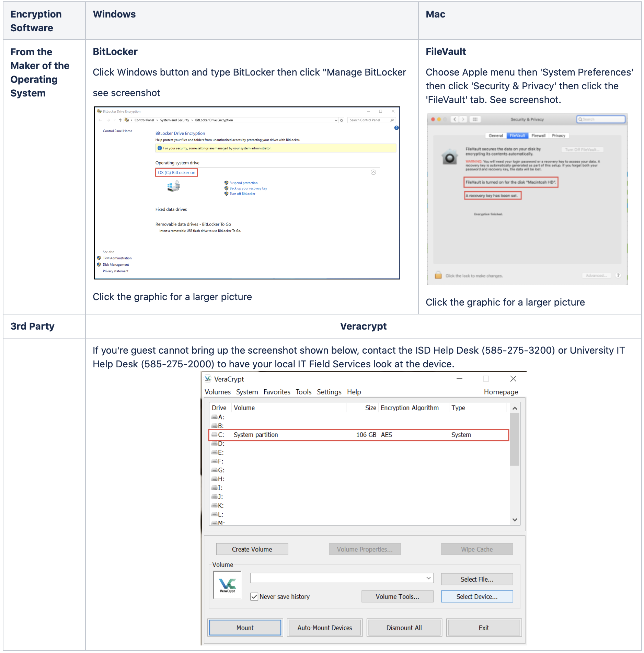Click the forward chevron in the Security & Privacy toolbar
Image resolution: width=644 pixels, height=653 pixels.
point(463,119)
